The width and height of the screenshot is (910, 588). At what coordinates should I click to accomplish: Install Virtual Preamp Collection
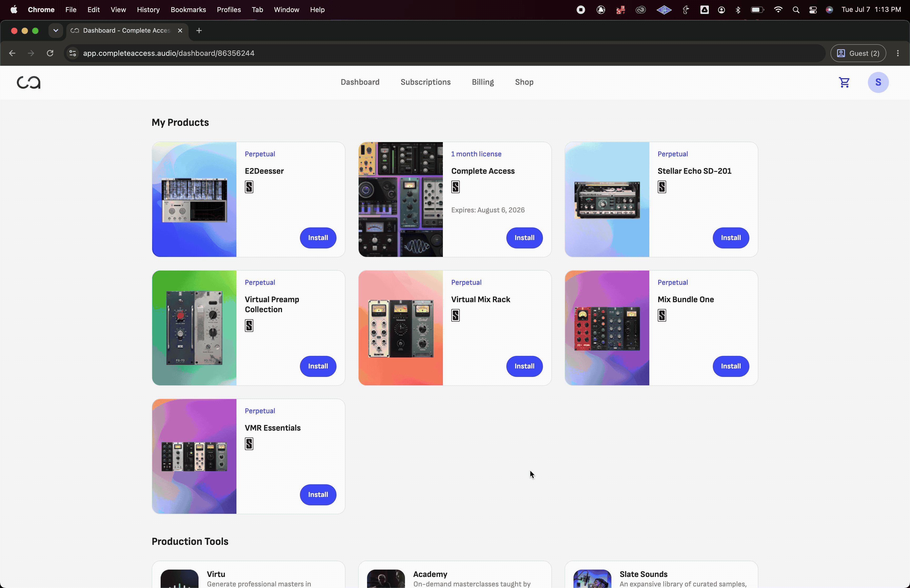click(318, 366)
